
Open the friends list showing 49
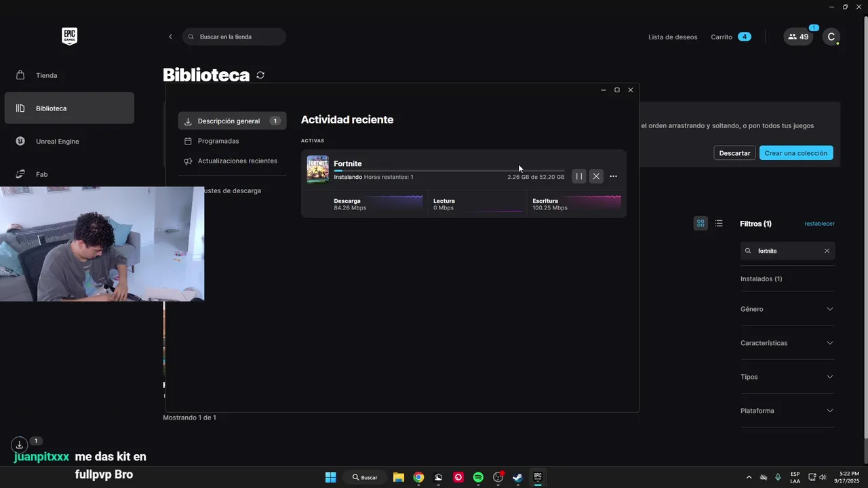798,37
